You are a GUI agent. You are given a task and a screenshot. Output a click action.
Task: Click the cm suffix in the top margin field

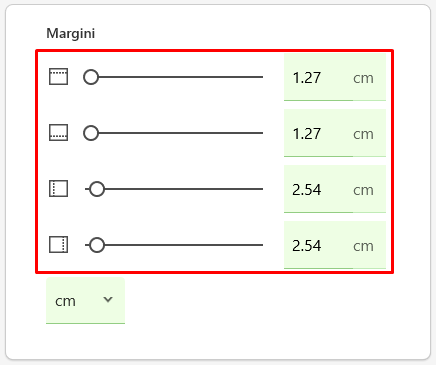[x=363, y=78]
